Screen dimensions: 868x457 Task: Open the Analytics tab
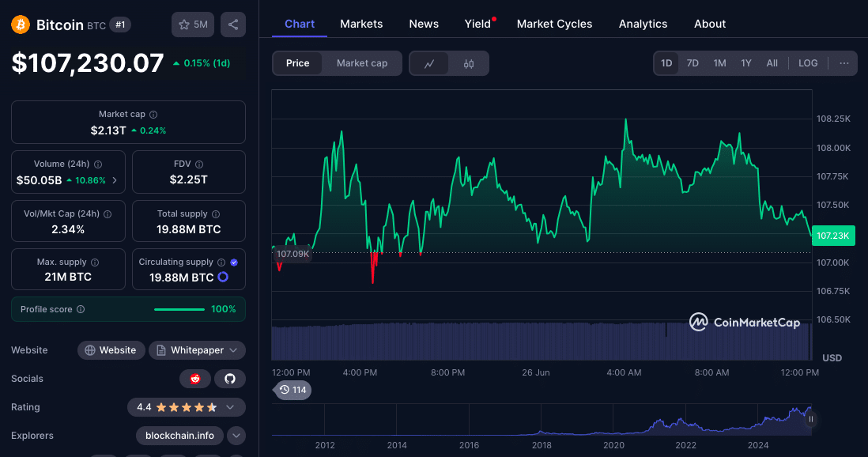point(643,24)
